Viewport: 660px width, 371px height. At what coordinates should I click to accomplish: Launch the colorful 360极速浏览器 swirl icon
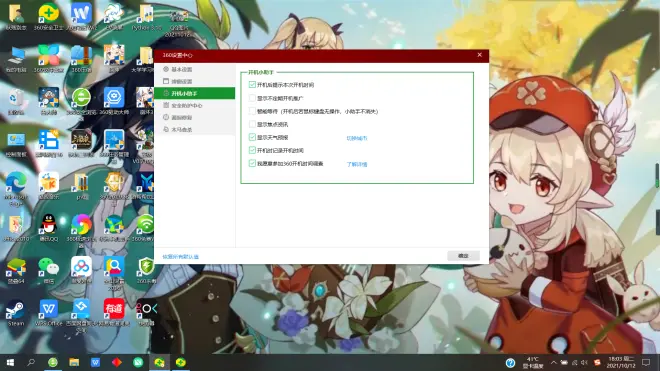[x=81, y=227]
